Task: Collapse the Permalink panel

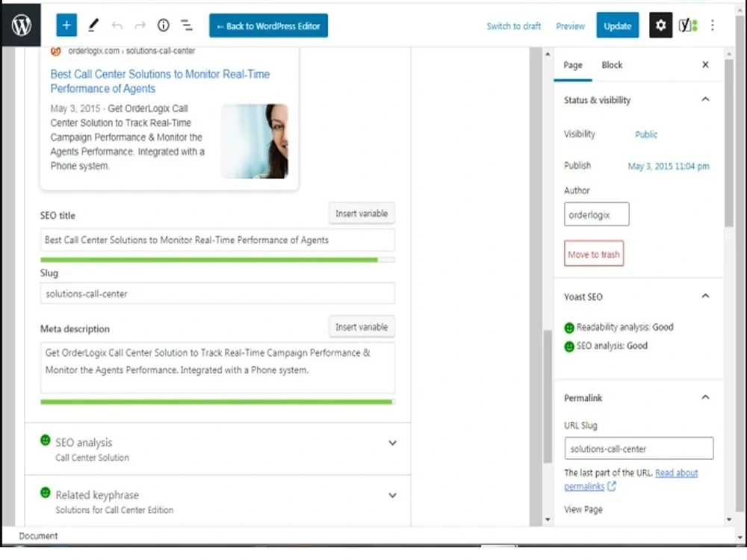Action: click(x=706, y=396)
